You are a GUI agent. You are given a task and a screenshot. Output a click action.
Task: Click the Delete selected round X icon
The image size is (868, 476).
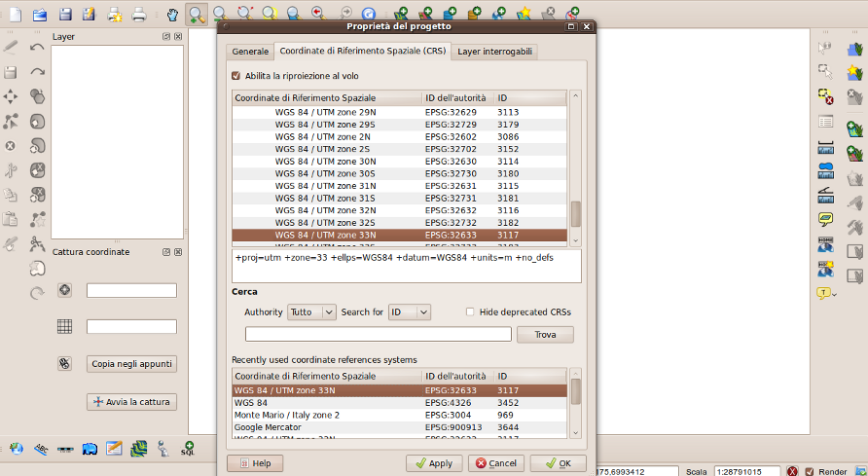pos(11,146)
